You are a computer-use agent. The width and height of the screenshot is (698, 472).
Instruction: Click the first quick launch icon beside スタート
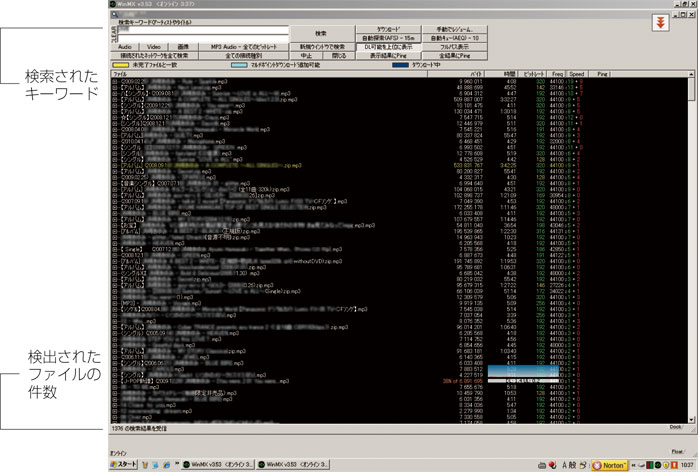pos(145,465)
